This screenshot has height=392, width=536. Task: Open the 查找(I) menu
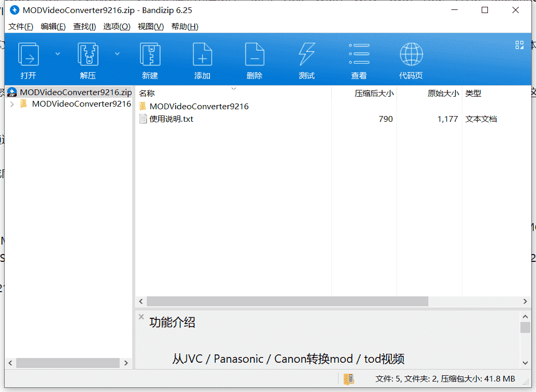[x=85, y=27]
